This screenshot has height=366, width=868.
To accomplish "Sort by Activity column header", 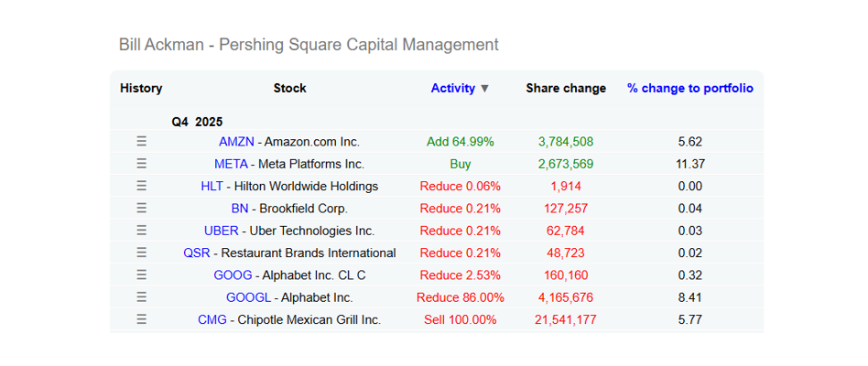I will 453,88.
